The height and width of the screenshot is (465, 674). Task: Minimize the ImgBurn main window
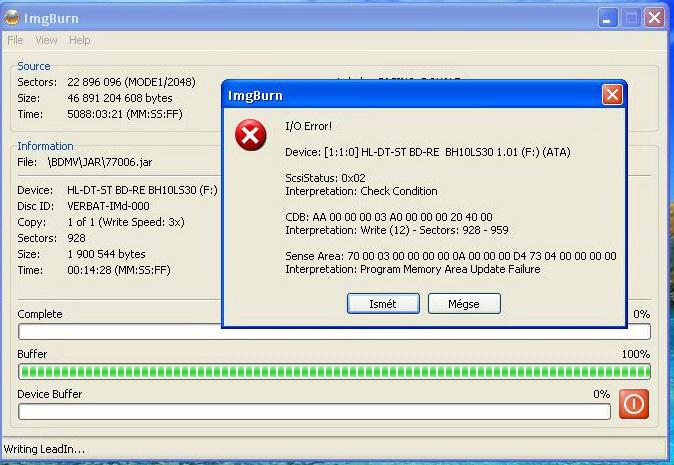click(x=607, y=18)
